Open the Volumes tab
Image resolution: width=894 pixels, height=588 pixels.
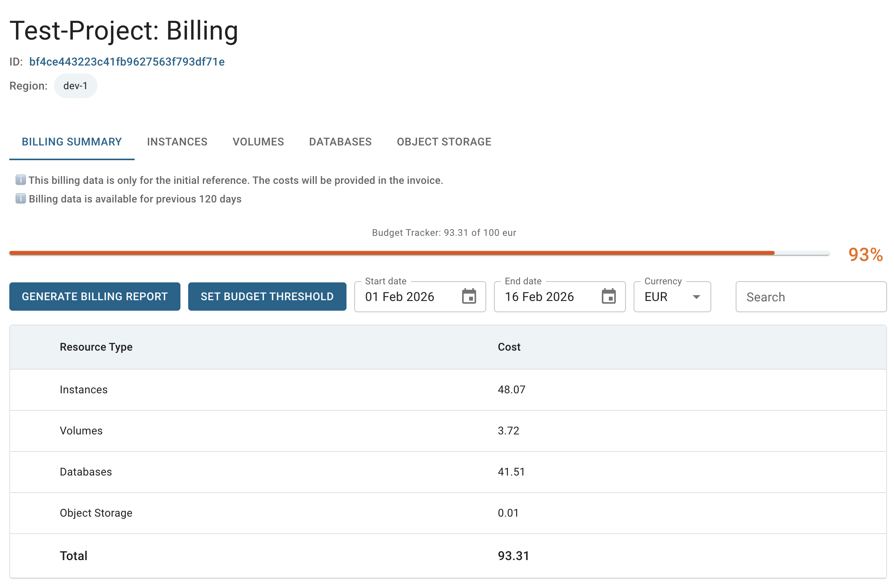pos(258,142)
